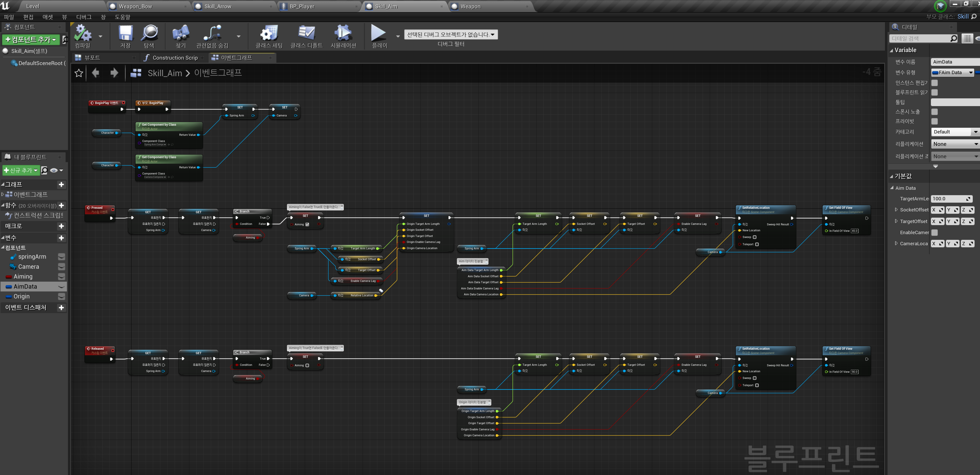Click the parent class Skill link
The height and width of the screenshot is (475, 980).
[x=963, y=17]
